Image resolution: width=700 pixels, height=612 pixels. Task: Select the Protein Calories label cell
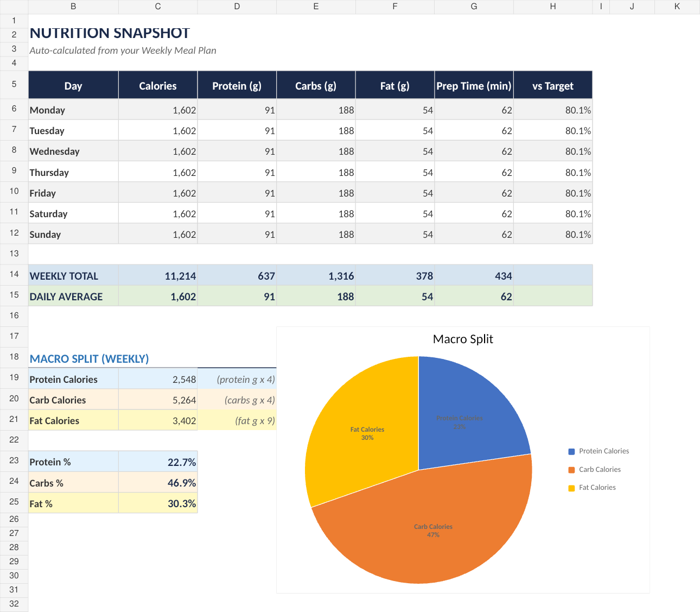click(73, 379)
